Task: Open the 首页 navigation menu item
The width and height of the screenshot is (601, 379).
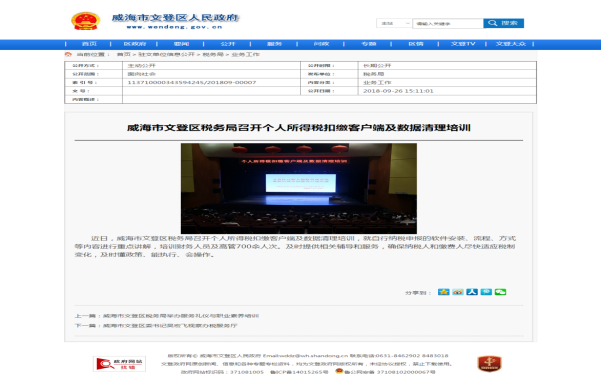Action: point(89,44)
